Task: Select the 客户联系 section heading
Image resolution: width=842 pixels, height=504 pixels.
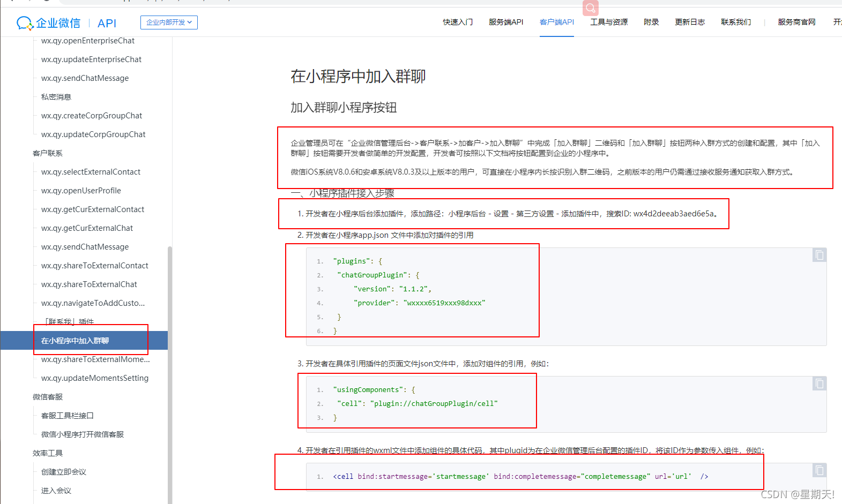Action: [48, 153]
